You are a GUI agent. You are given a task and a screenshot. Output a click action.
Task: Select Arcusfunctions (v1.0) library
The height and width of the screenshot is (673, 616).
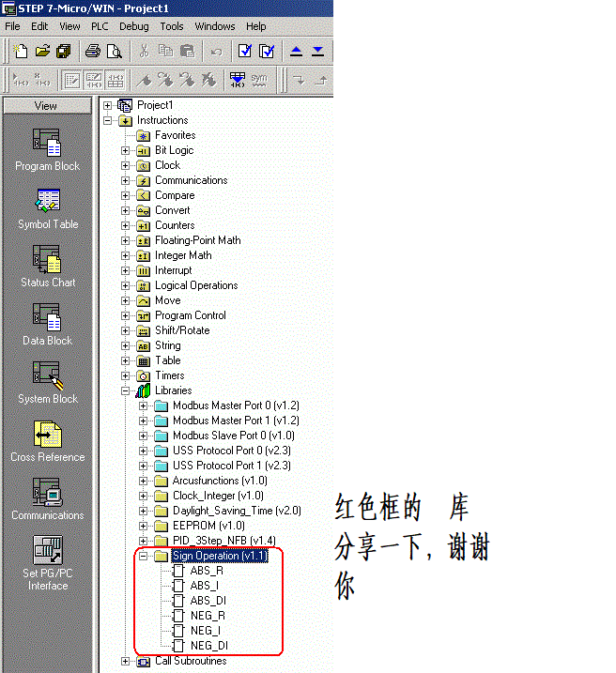pyautogui.click(x=220, y=481)
